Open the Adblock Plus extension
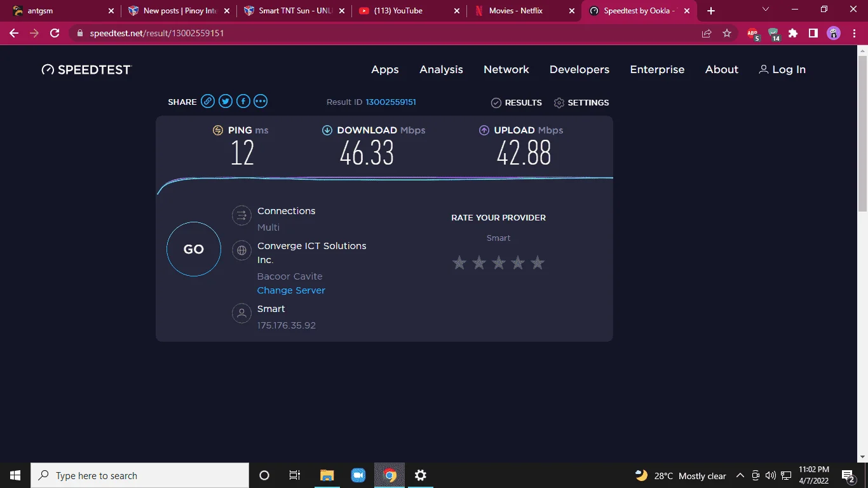The width and height of the screenshot is (868, 488). [x=753, y=34]
